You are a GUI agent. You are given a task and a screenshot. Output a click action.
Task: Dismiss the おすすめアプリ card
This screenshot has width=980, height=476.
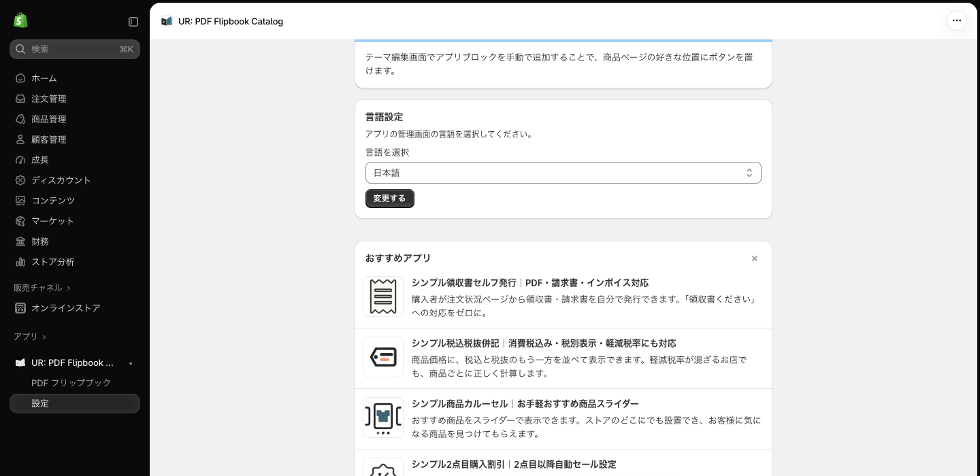755,258
